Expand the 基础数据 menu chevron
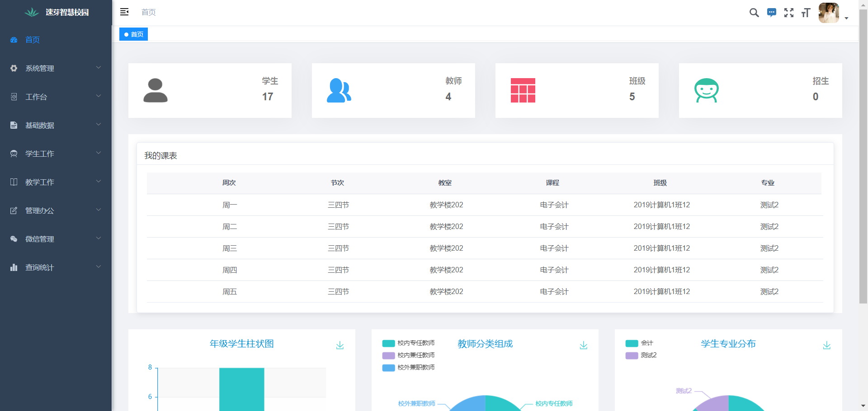The height and width of the screenshot is (411, 868). [x=99, y=125]
